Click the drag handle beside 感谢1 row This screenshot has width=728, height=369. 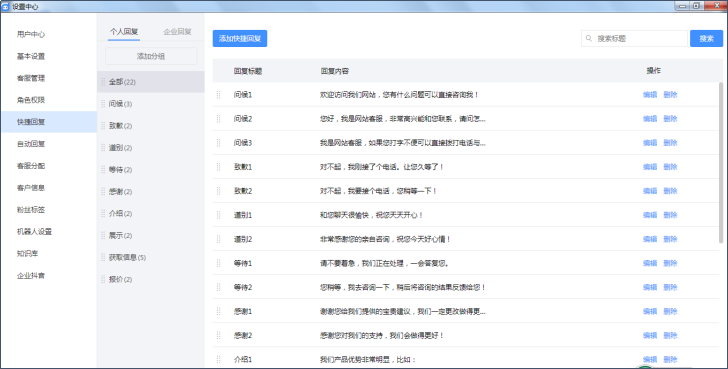(218, 311)
